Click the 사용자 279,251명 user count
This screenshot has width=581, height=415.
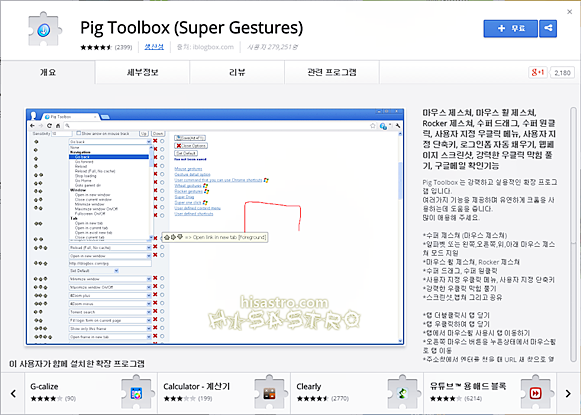click(x=272, y=47)
